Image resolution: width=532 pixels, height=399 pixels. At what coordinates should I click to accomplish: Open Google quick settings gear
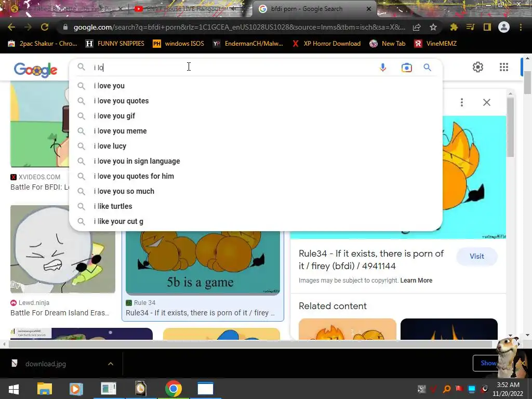[x=478, y=67]
